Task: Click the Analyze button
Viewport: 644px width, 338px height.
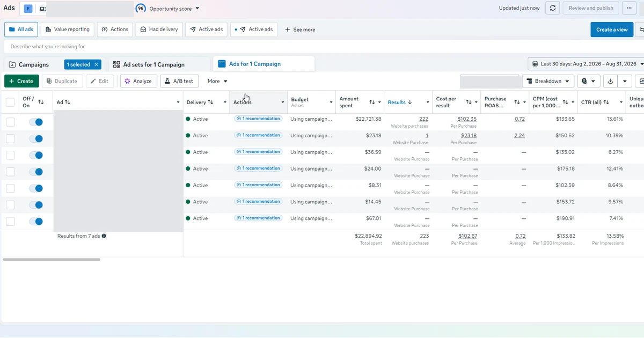Action: (138, 81)
